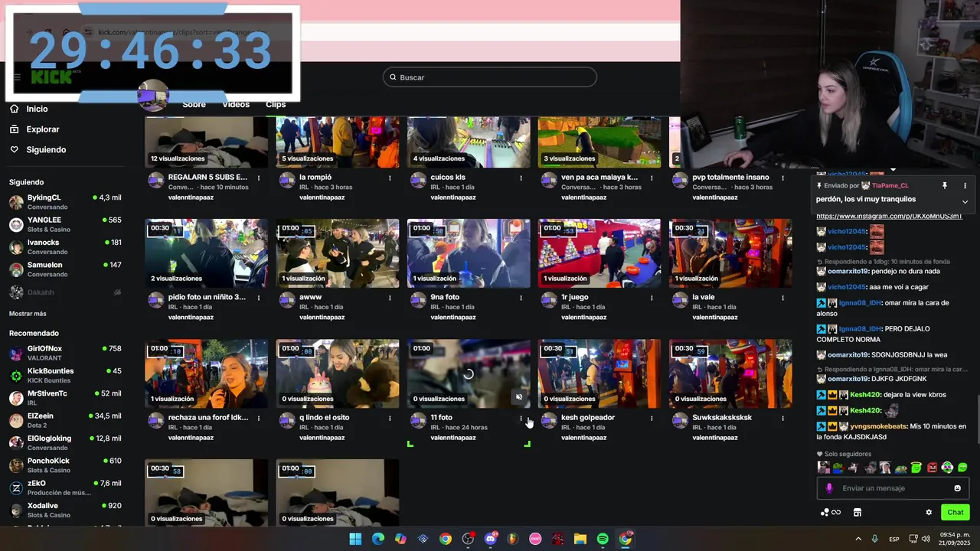
Task: Pick the red angry face emote
Action: pos(933,467)
